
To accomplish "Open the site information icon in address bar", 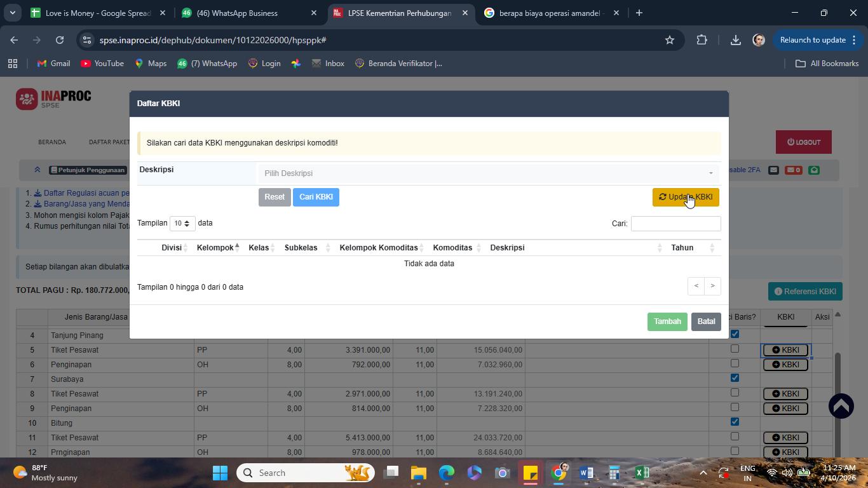I will tap(88, 40).
